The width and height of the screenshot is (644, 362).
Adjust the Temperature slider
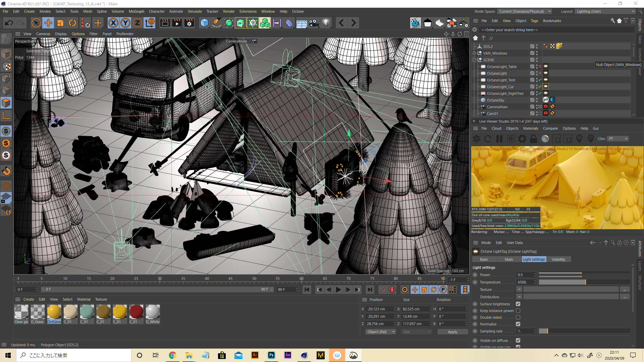585,282
